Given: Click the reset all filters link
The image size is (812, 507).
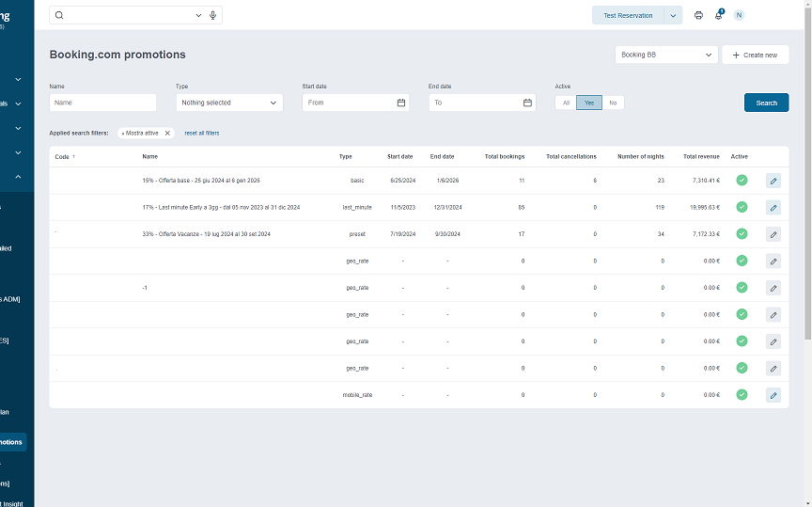Looking at the screenshot, I should tap(201, 134).
